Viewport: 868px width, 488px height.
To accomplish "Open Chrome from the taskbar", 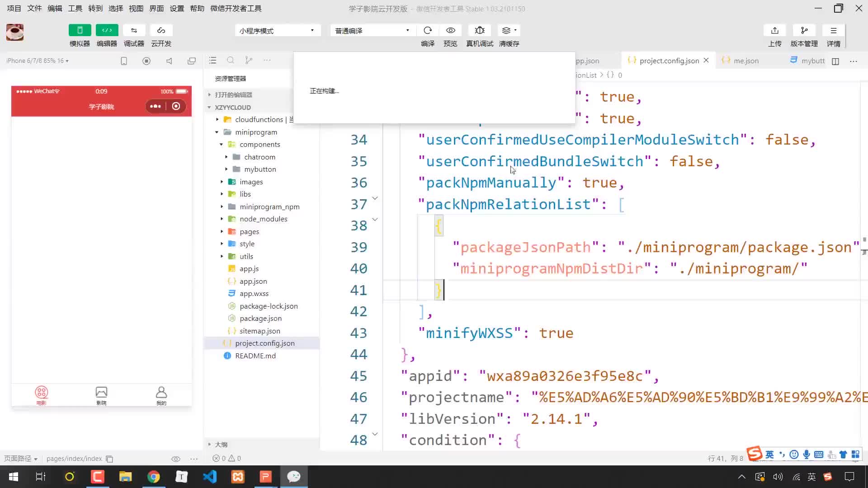I will tap(154, 477).
